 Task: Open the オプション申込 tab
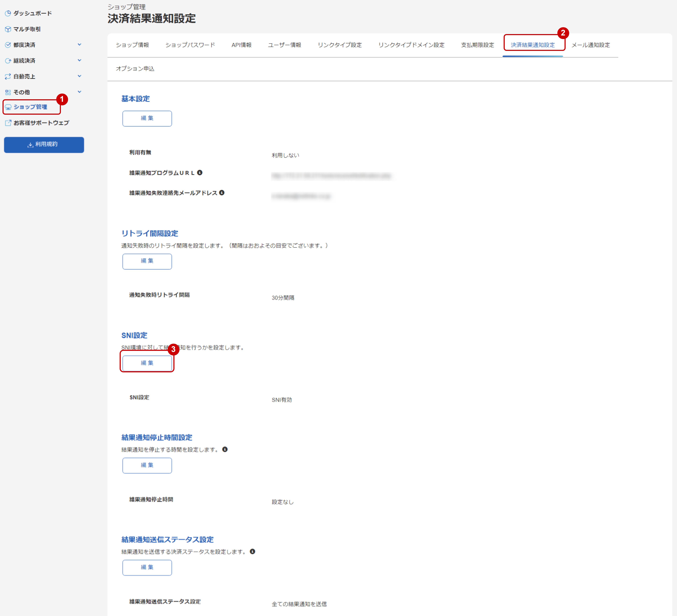click(135, 69)
